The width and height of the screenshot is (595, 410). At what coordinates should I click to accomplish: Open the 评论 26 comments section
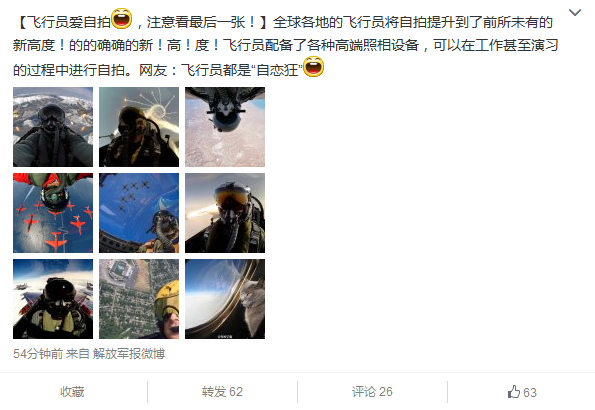[x=372, y=392]
